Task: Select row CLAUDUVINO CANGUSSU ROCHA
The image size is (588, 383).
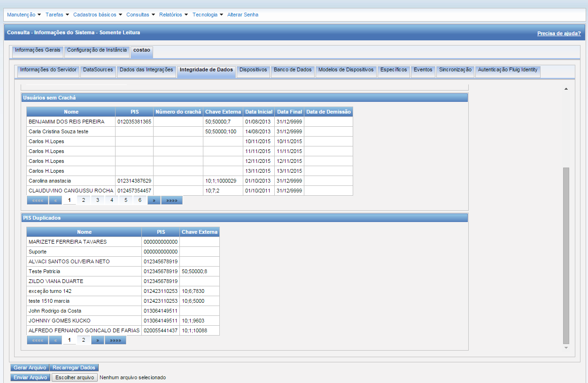Action: click(x=190, y=191)
